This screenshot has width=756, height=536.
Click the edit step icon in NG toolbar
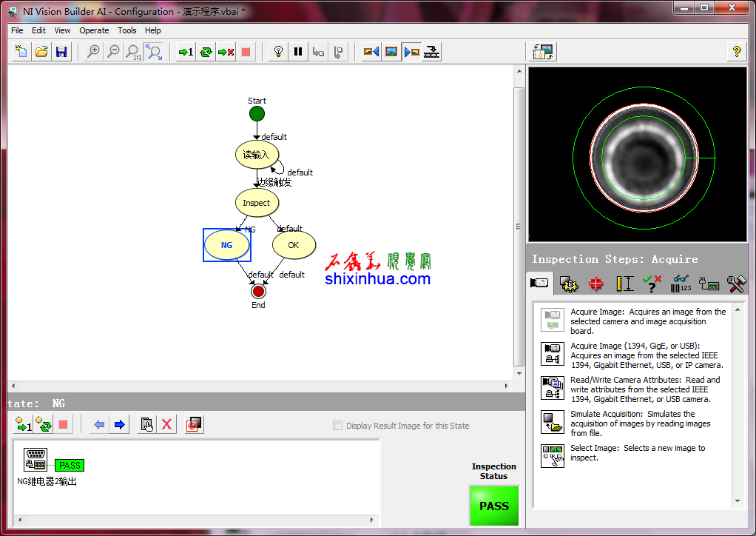[146, 424]
